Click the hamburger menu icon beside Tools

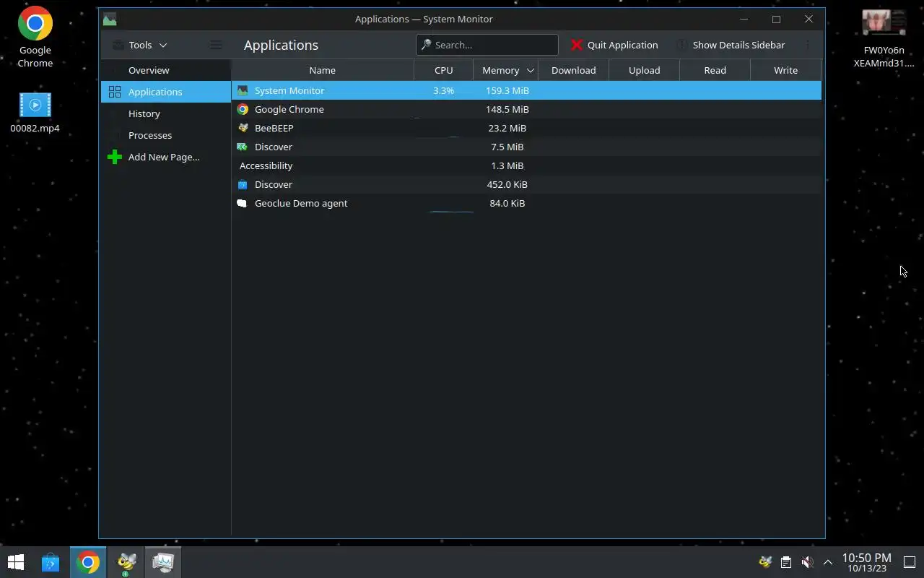click(216, 45)
